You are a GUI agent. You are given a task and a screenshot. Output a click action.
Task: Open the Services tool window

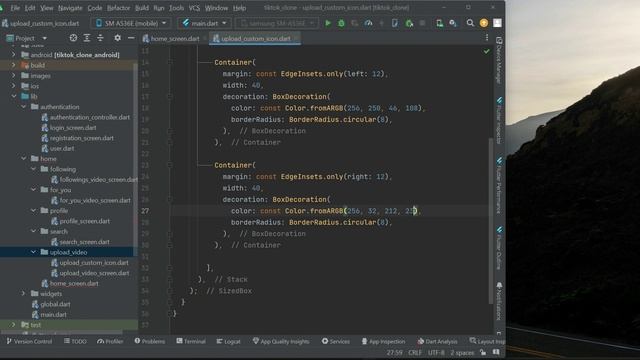click(x=336, y=341)
